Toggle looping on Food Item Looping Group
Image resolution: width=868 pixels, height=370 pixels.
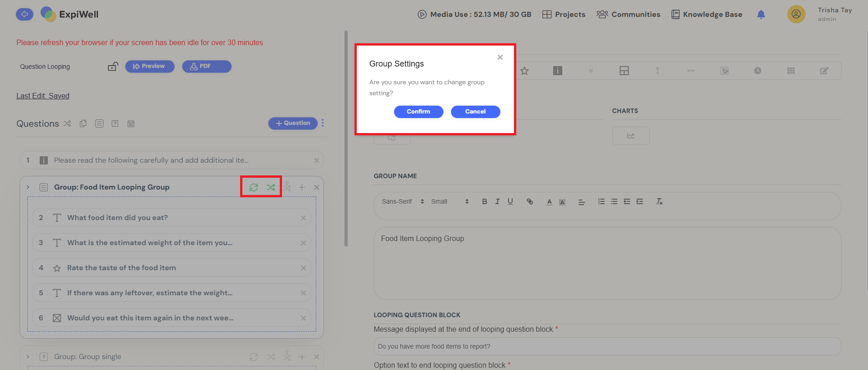pos(254,187)
